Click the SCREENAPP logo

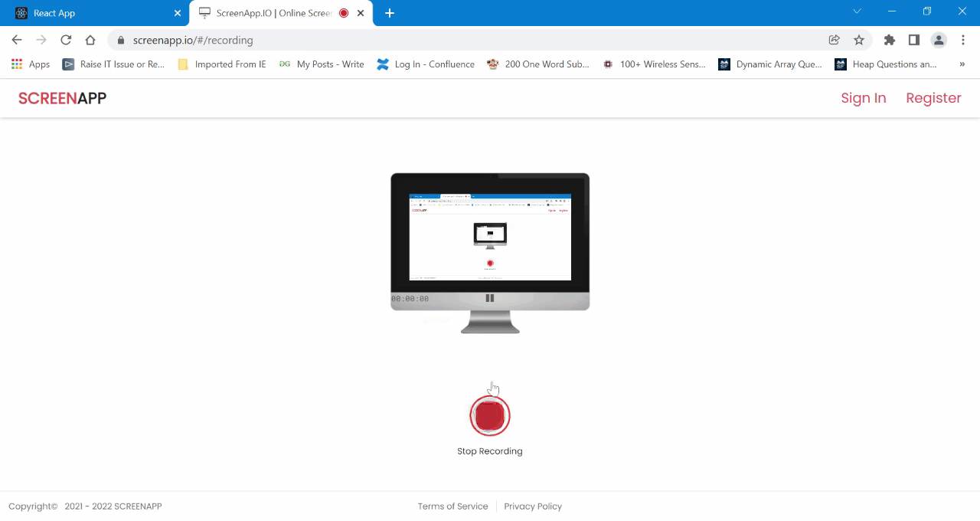tap(62, 98)
